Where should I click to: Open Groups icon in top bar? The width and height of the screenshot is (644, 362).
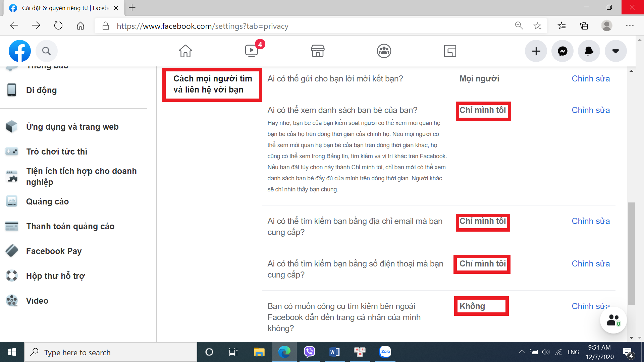pos(384,51)
